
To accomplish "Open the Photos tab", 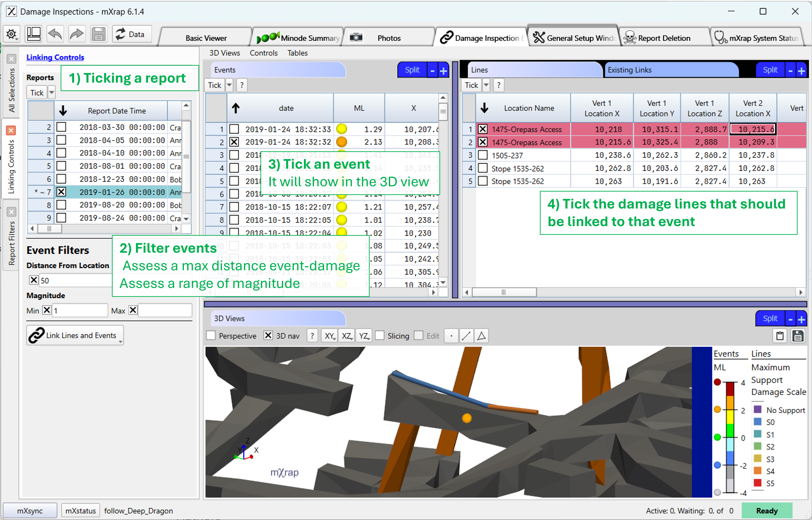I will 389,38.
